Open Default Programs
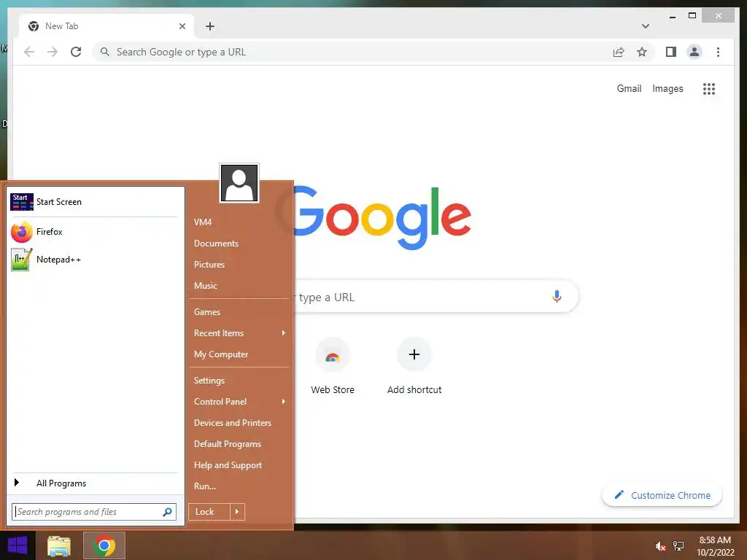747x560 pixels. tap(239, 444)
